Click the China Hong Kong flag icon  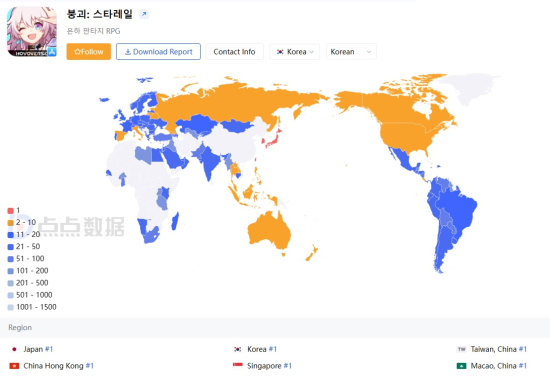coord(14,366)
